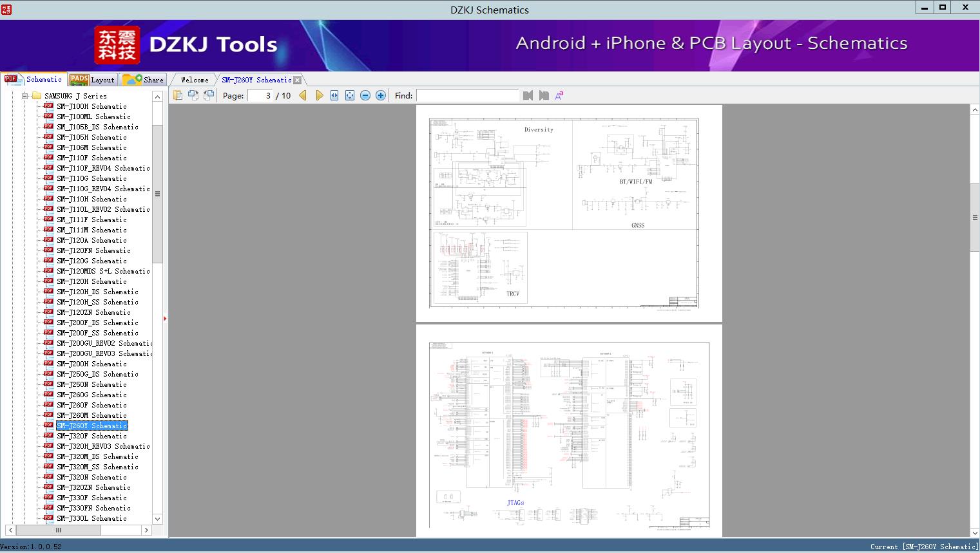Open SM-J320F Schematic in the tree

point(91,436)
